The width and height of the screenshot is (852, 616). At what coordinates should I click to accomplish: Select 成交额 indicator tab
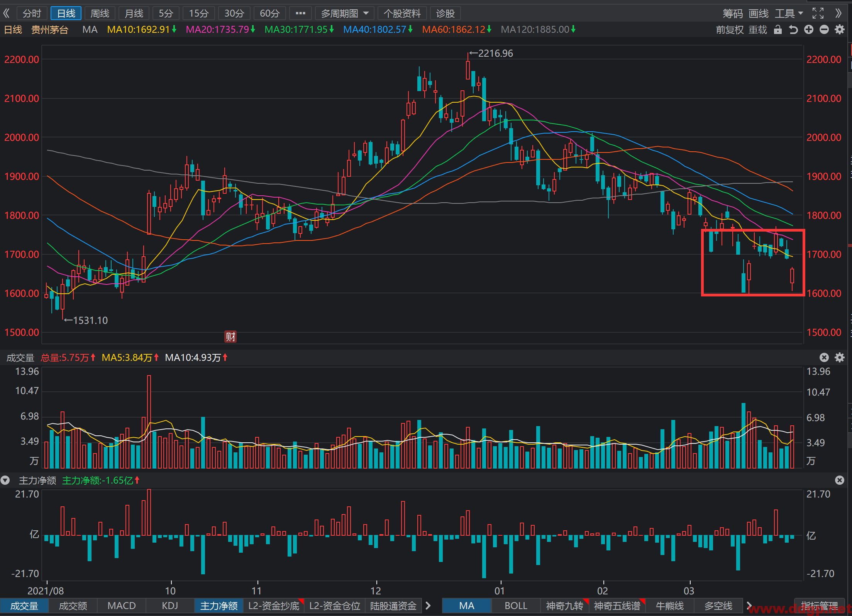point(73,606)
